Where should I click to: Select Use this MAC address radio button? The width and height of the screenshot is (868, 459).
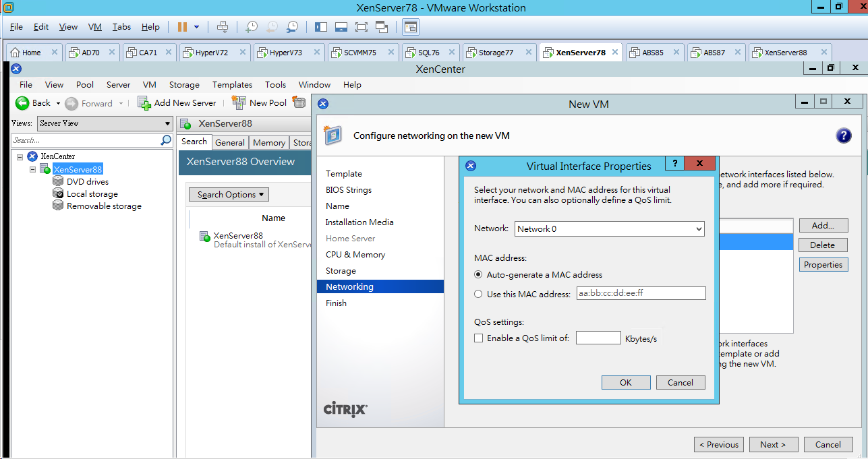tap(478, 294)
